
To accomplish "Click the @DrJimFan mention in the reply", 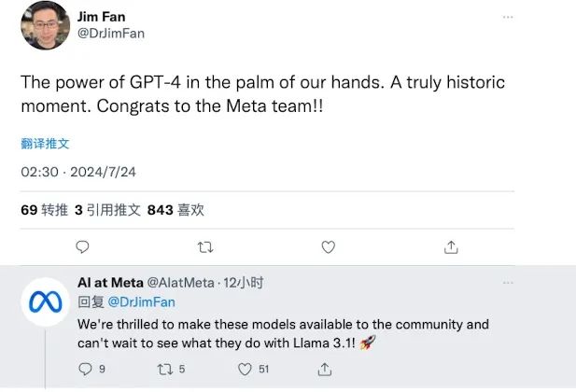I will tap(141, 302).
